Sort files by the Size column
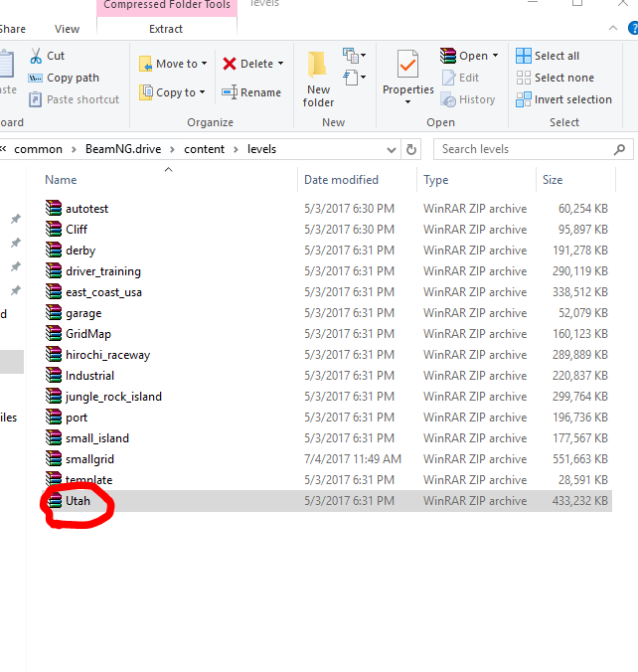The image size is (638, 672). 553,180
